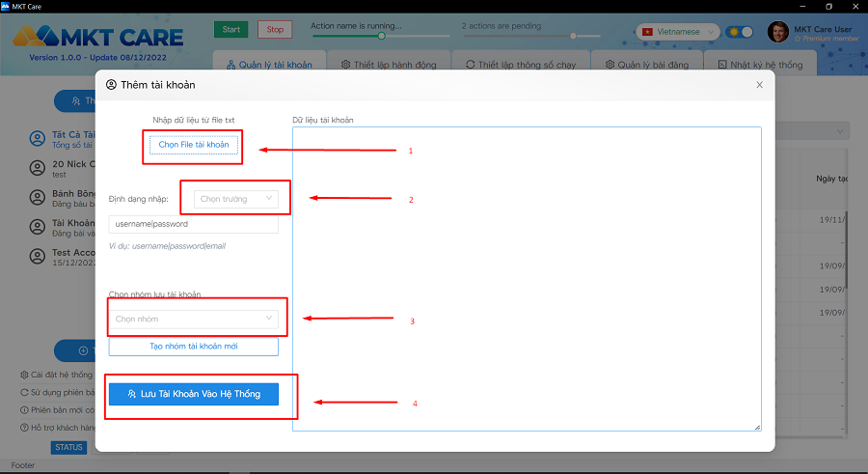Click the refresh icon of Thiết lập thông số chạy
This screenshot has width=868, height=474.
[471, 65]
